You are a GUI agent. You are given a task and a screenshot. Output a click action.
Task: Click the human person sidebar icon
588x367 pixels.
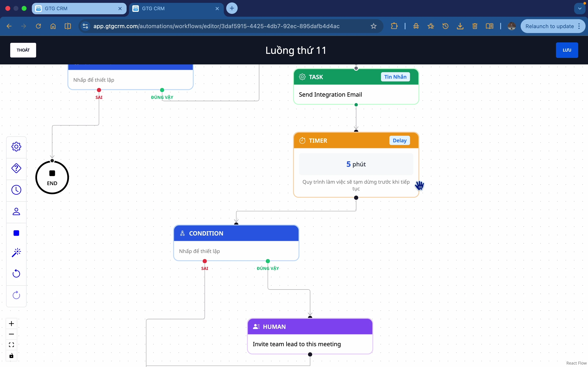click(16, 212)
